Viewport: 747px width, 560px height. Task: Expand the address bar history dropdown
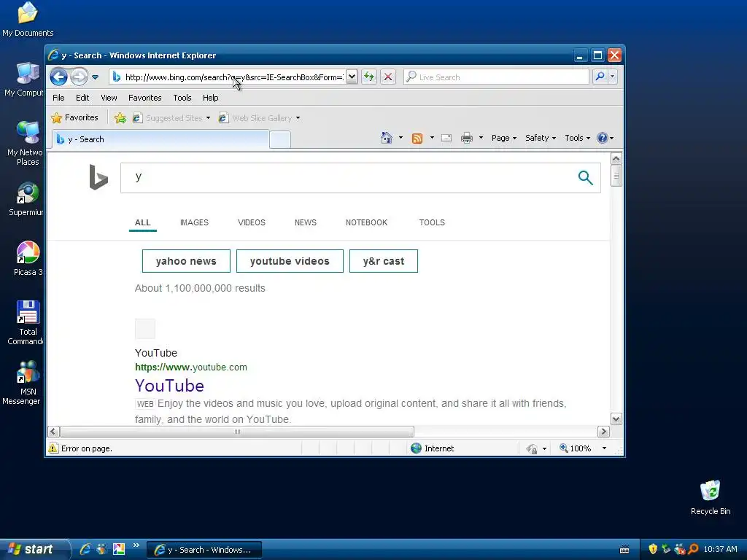[x=352, y=77]
